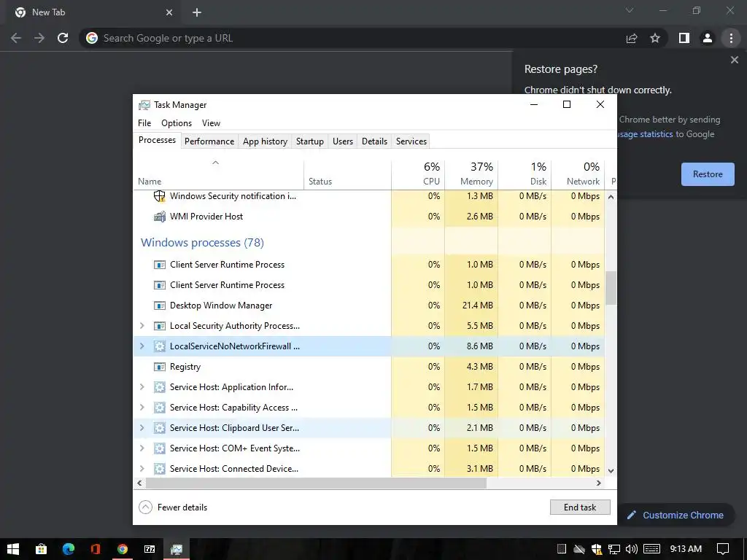Image resolution: width=747 pixels, height=560 pixels.
Task: Open Office from the taskbar
Action: (96, 549)
